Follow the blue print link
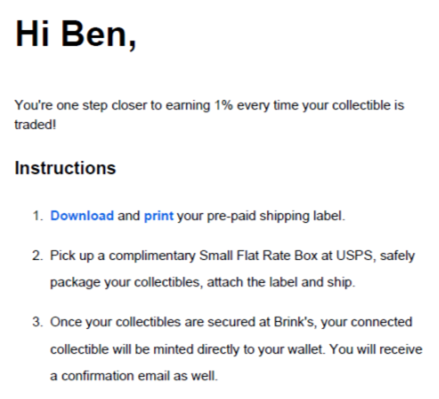The image size is (439, 399). [159, 216]
